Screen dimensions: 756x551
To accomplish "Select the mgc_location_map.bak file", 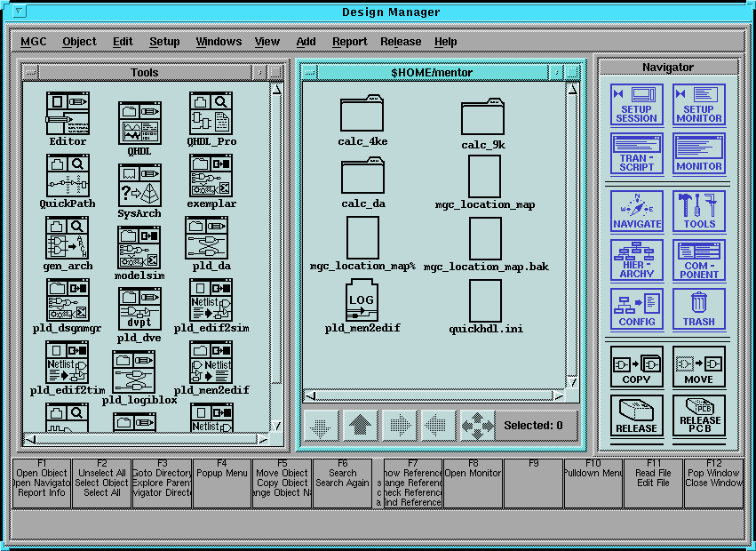I will [486, 238].
